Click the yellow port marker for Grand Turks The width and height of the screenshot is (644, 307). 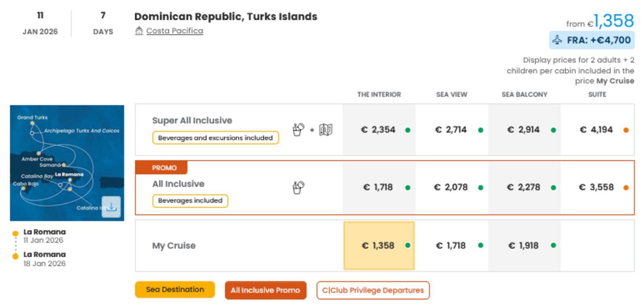click(32, 123)
